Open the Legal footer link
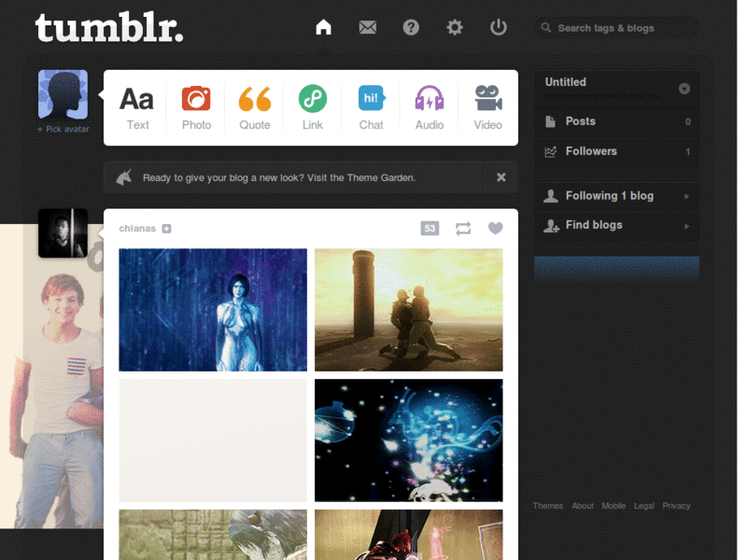747x560 pixels. pos(644,506)
